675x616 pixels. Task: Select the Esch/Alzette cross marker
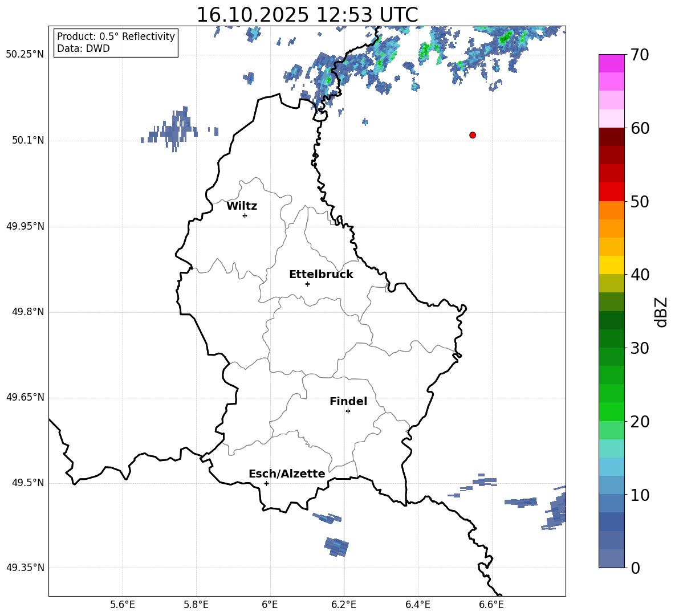(x=266, y=483)
